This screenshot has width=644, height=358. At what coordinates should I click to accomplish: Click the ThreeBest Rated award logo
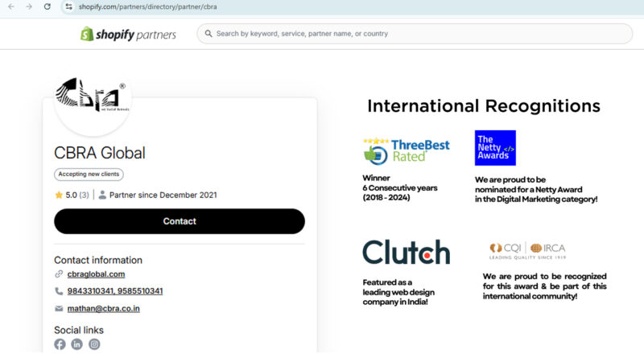pos(407,150)
